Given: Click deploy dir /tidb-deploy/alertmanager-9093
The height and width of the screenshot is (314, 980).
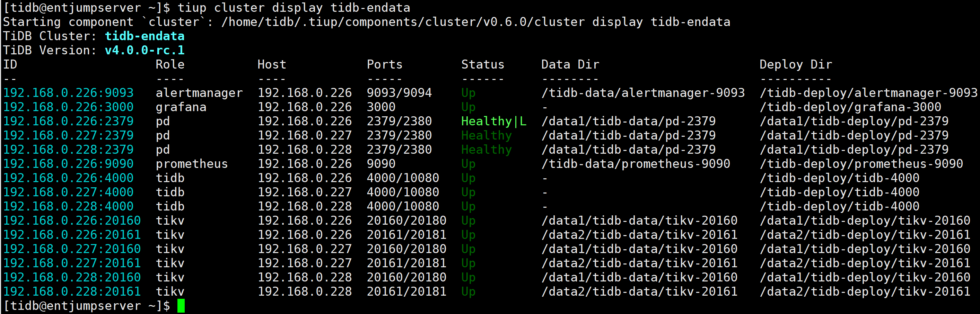Looking at the screenshot, I should pyautogui.click(x=868, y=93).
